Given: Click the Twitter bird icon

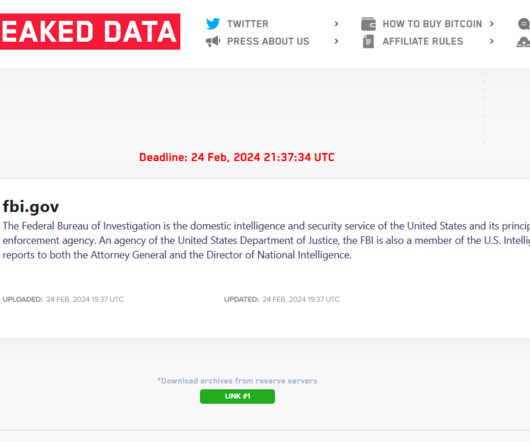Looking at the screenshot, I should click(213, 24).
